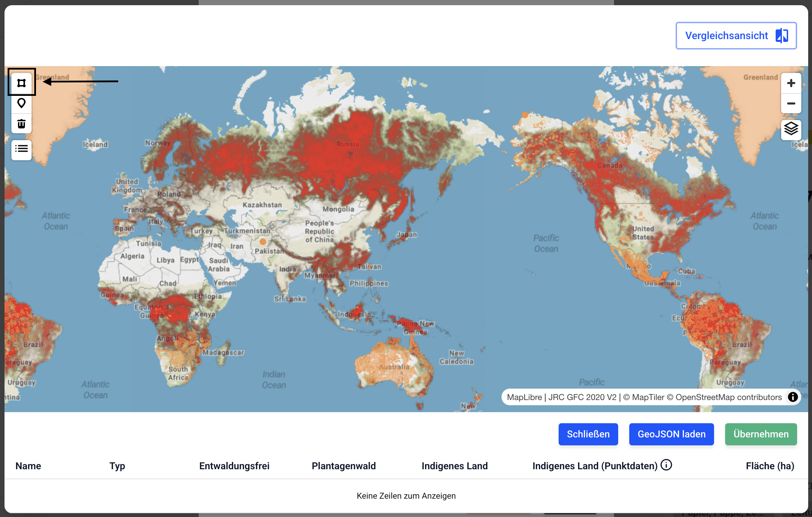Image resolution: width=812 pixels, height=517 pixels.
Task: Sort by the Typ column header
Action: coord(117,466)
